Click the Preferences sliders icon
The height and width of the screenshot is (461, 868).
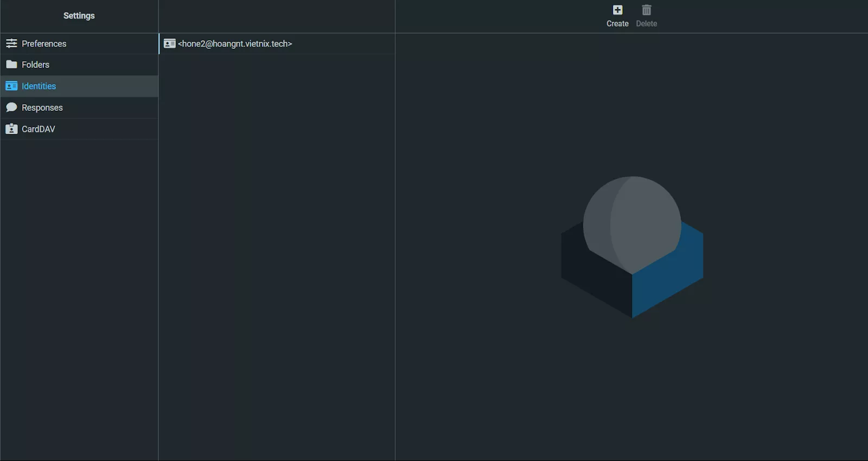pos(11,43)
